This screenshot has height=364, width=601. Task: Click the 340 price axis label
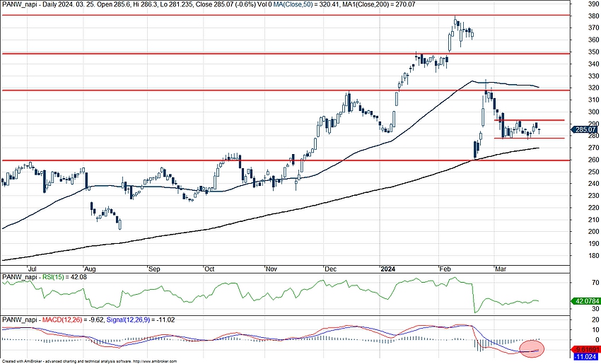pyautogui.click(x=593, y=64)
